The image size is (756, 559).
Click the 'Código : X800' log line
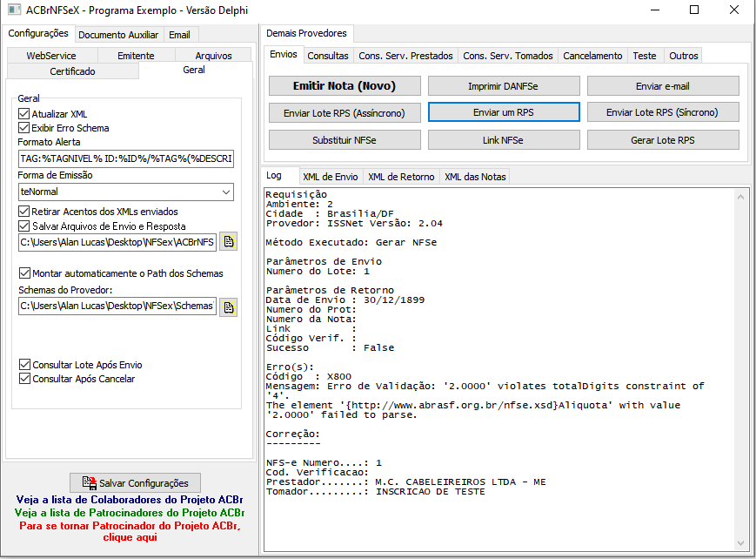click(309, 376)
